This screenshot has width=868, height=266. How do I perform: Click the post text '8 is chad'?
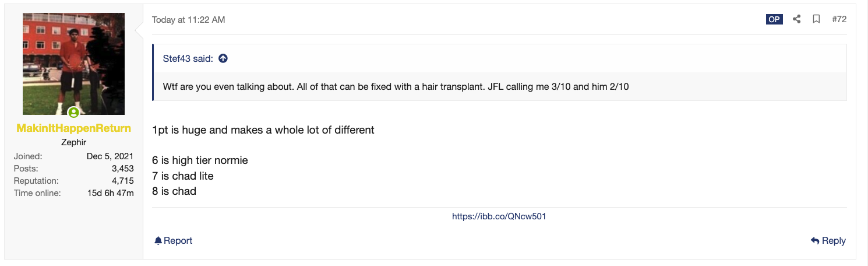pos(174,191)
